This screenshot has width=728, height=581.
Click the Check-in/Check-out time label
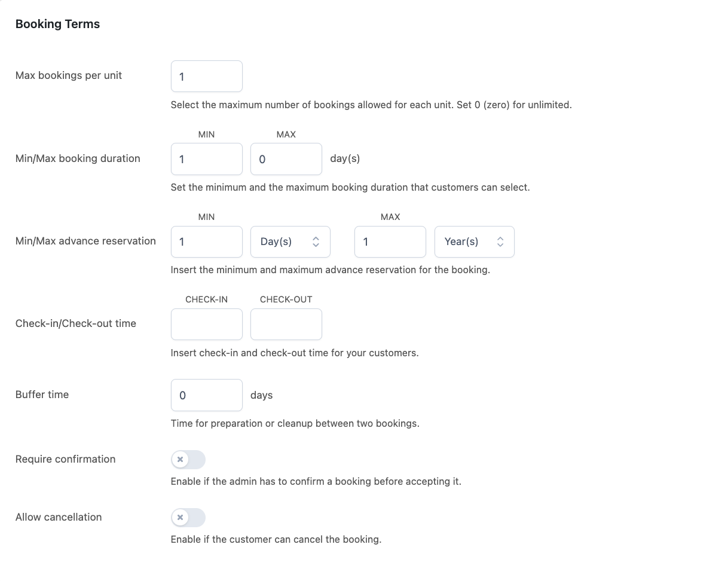76,323
